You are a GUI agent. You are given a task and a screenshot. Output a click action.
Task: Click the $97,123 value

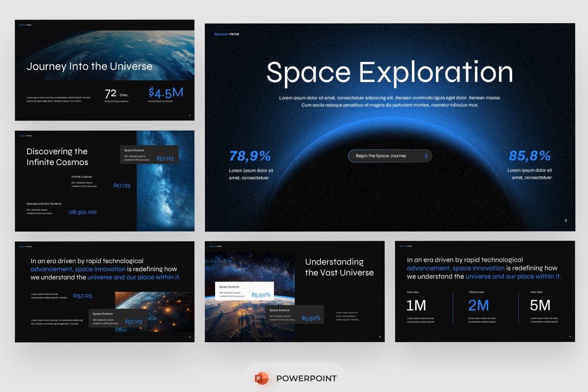(x=122, y=185)
